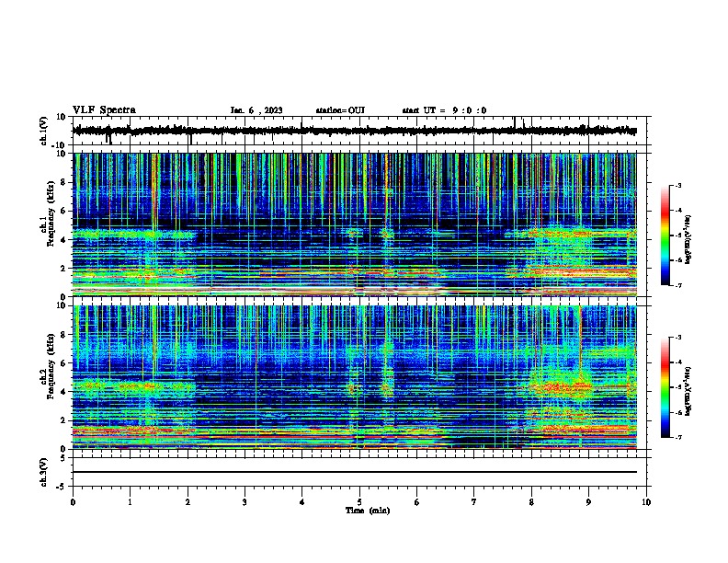
Task: Click the "-5" tick on ch.3(V) axis
Action: point(61,487)
